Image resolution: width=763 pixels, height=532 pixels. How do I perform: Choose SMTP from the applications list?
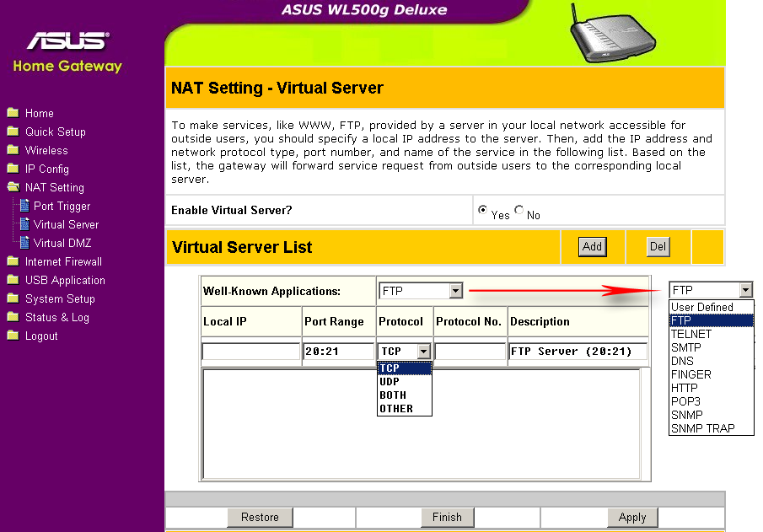711,347
